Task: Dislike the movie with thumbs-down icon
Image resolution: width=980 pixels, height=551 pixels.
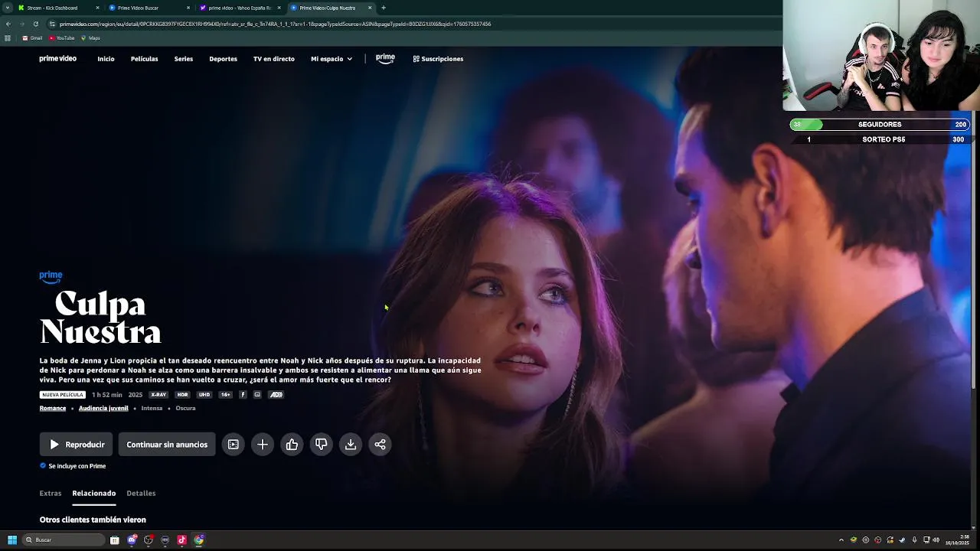Action: click(x=321, y=445)
